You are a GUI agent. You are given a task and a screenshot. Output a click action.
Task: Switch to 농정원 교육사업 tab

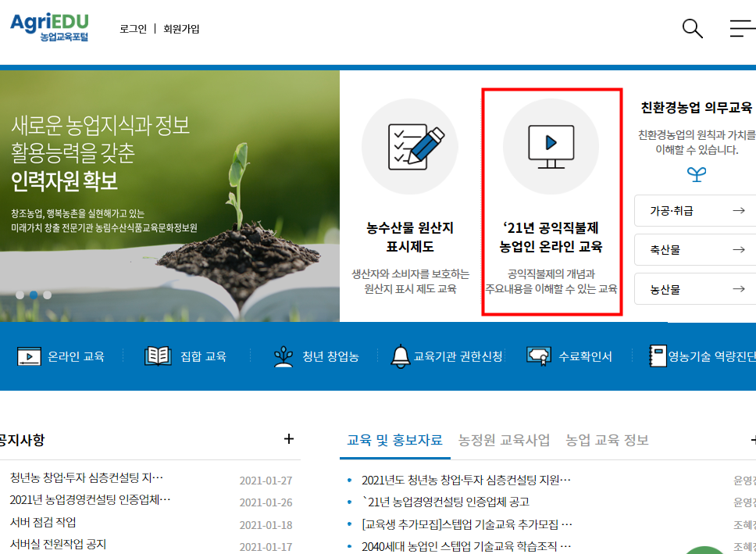[x=504, y=440]
